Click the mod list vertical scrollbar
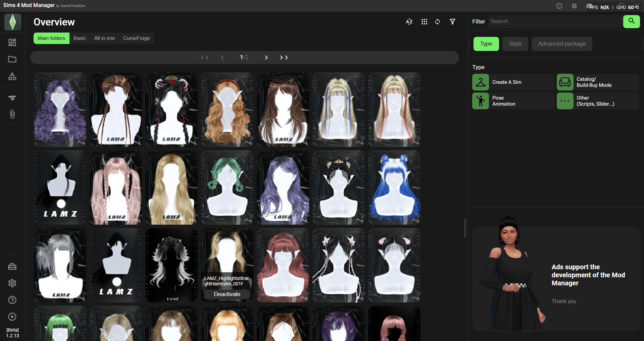Viewport: 644px width, 341px height. (465, 228)
